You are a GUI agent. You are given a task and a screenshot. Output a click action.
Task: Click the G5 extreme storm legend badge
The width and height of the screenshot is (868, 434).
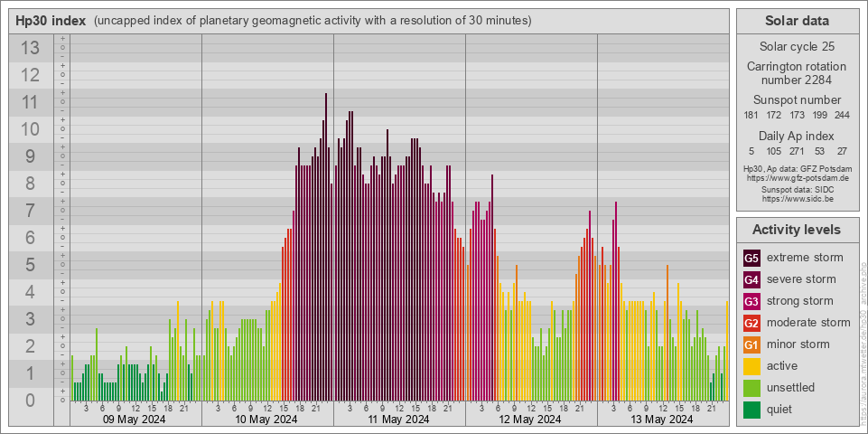(751, 258)
